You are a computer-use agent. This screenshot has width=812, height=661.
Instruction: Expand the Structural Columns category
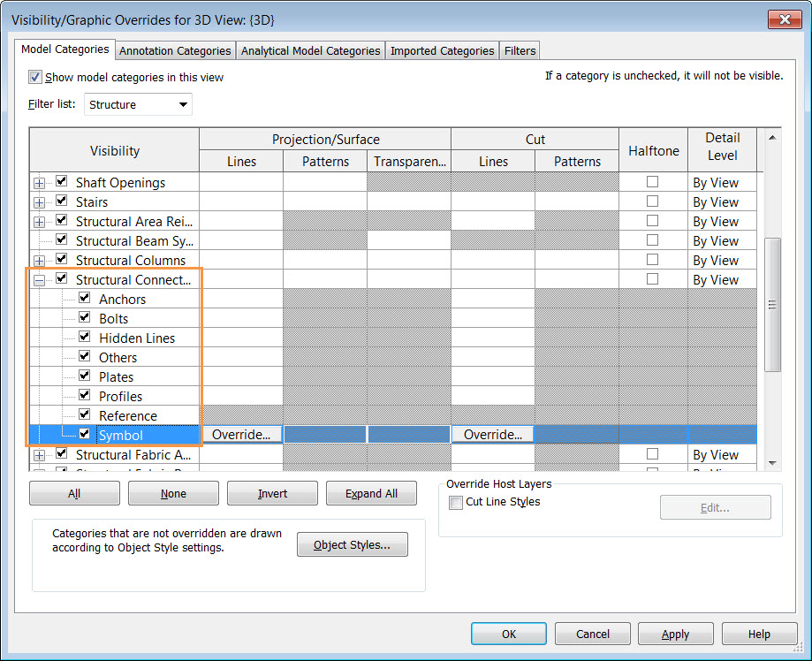click(39, 260)
